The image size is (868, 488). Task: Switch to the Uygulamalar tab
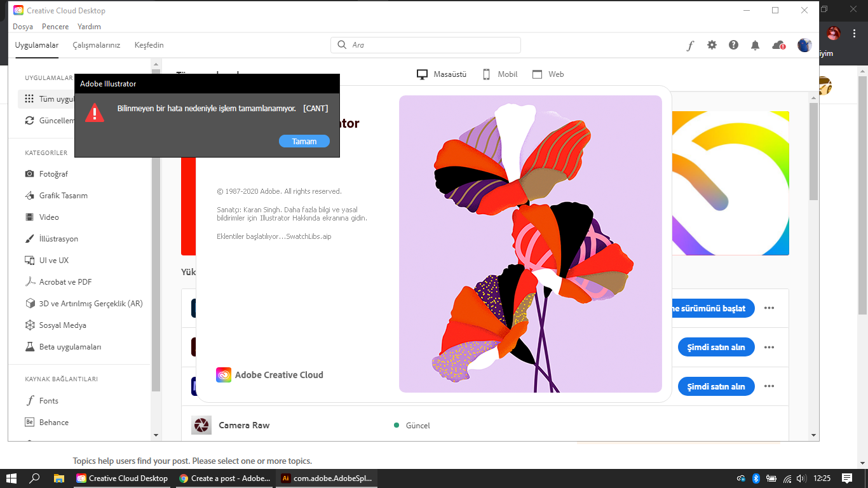37,45
